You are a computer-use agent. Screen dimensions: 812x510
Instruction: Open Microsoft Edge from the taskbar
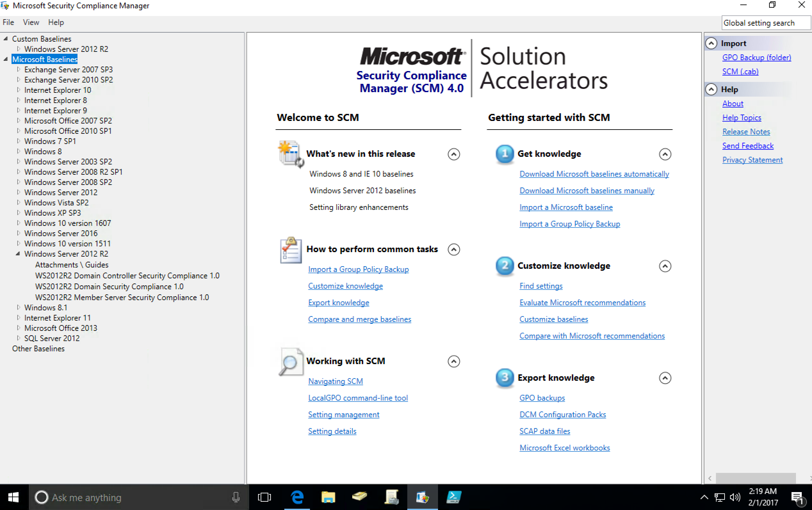297,497
